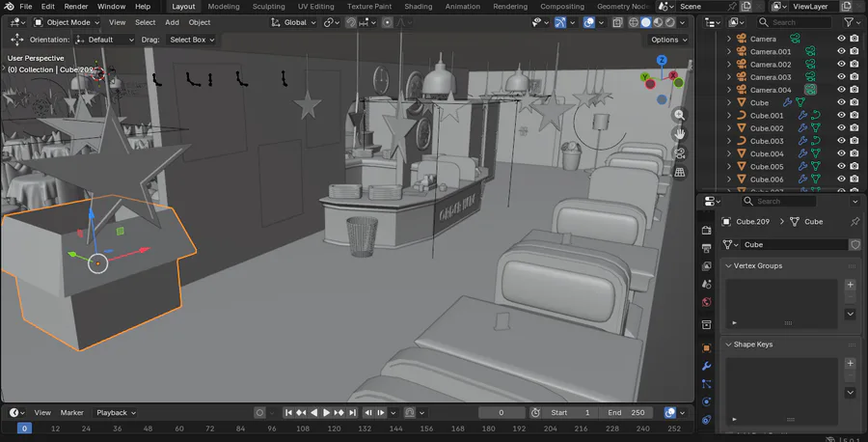Image resolution: width=868 pixels, height=442 pixels.
Task: Open the Physics properties tab
Action: pos(706,401)
